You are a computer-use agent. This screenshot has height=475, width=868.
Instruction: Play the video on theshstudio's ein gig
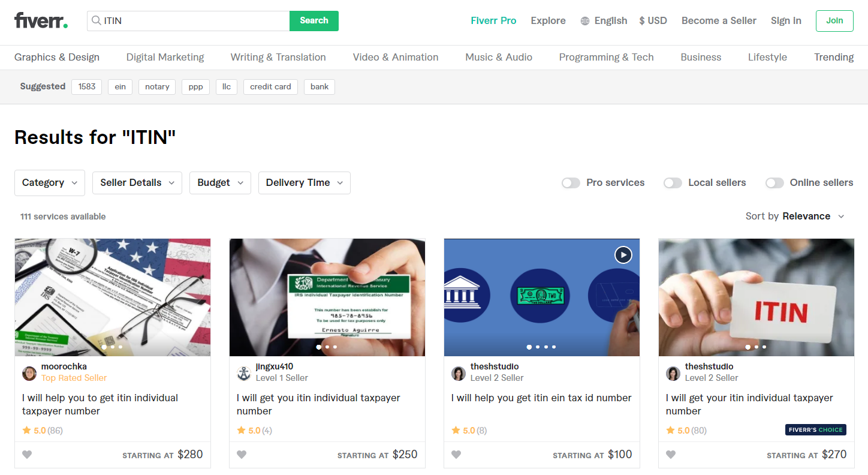click(623, 255)
